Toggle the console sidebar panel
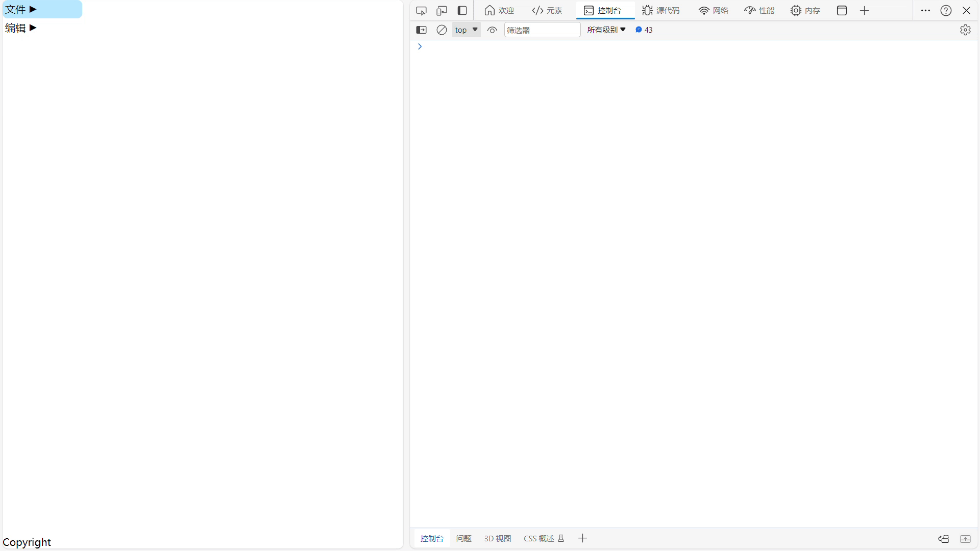Image resolution: width=980 pixels, height=551 pixels. point(421,30)
